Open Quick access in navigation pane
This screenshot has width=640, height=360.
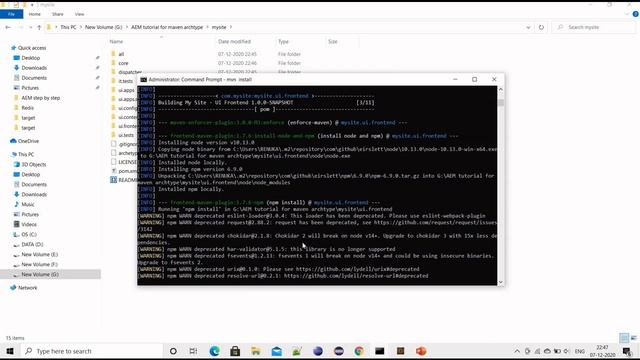click(32, 48)
